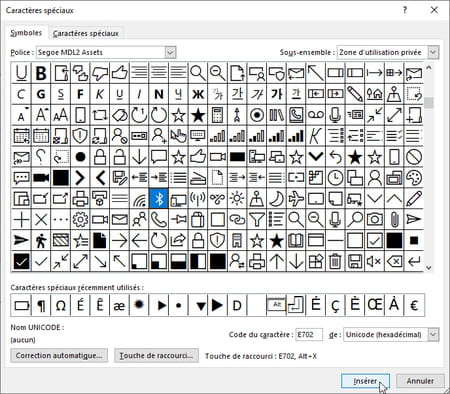Select recently used À character
The height and width of the screenshot is (394, 450).
click(395, 305)
